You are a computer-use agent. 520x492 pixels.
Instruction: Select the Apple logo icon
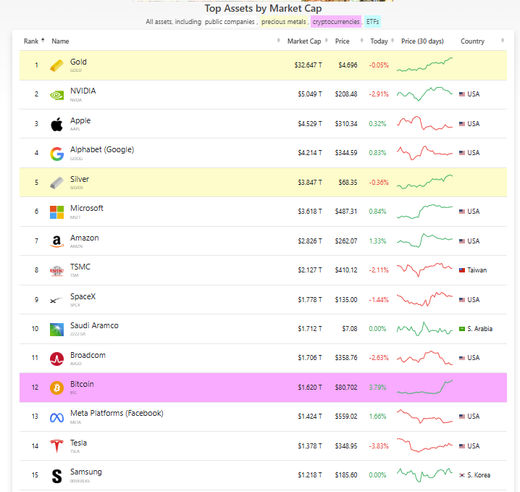tap(57, 124)
